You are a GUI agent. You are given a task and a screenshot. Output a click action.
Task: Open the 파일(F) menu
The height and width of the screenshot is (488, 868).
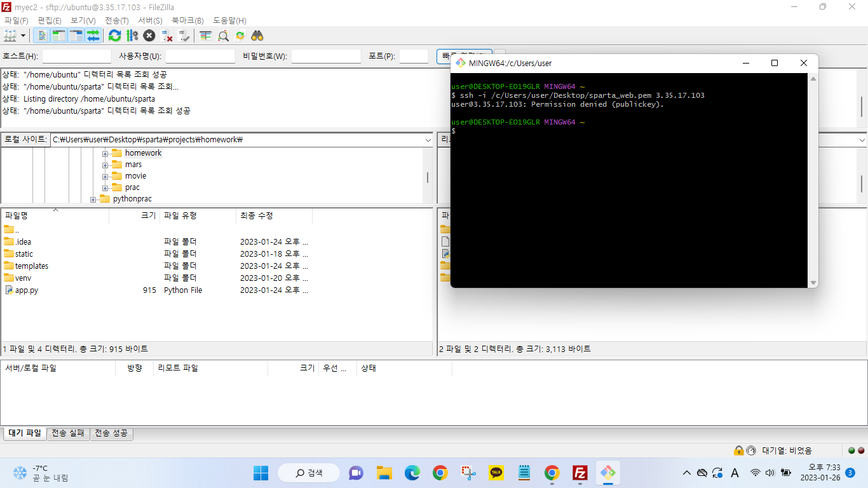pos(17,21)
